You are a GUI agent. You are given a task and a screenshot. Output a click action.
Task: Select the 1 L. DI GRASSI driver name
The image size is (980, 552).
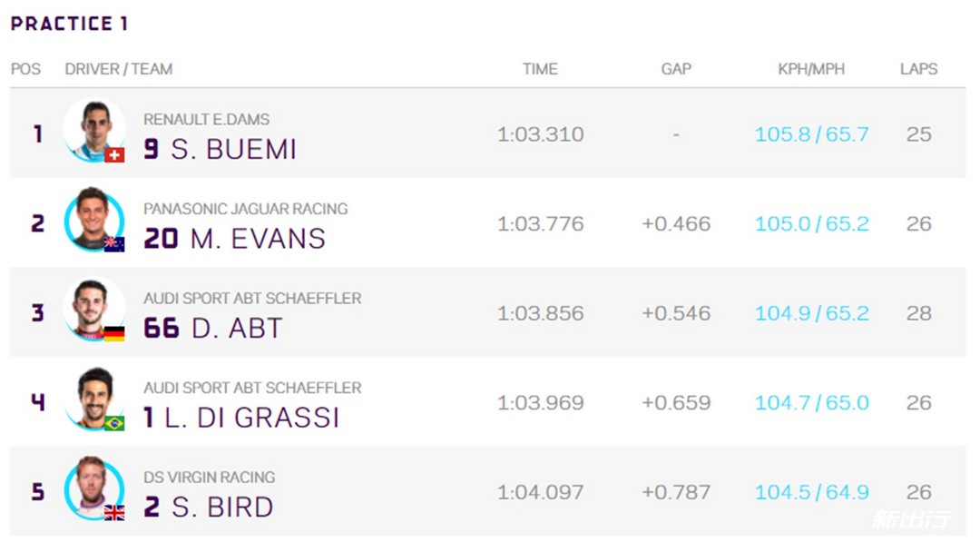[241, 418]
